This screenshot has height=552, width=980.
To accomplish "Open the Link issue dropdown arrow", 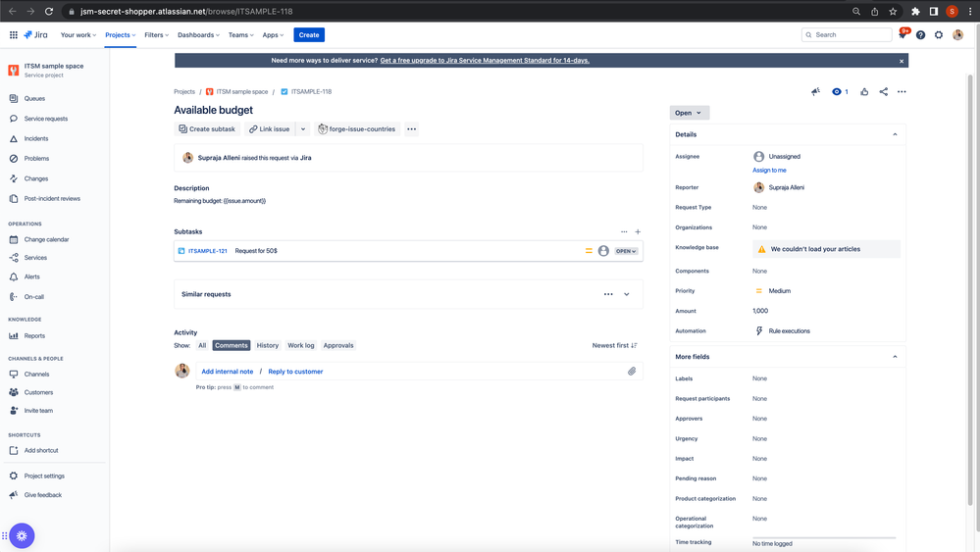I will point(302,129).
